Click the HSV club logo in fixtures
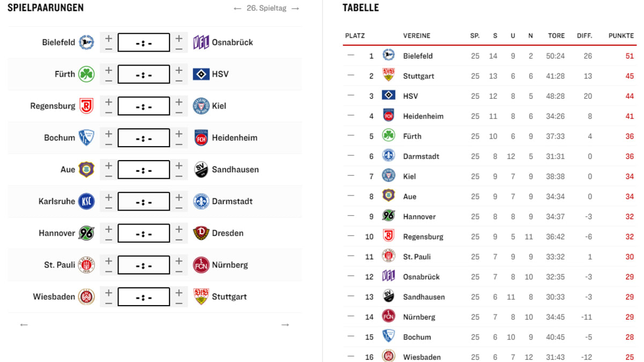Viewport: 644px width, 362px height. pos(201,74)
